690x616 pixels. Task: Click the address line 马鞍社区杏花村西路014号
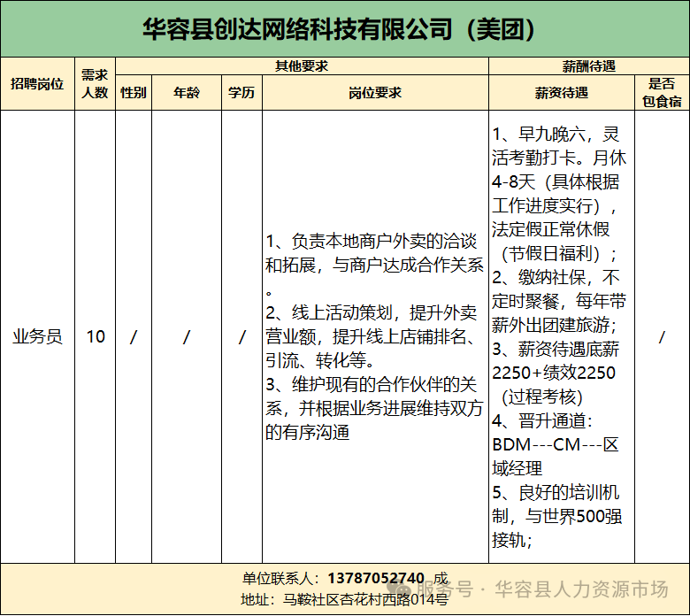pyautogui.click(x=365, y=599)
